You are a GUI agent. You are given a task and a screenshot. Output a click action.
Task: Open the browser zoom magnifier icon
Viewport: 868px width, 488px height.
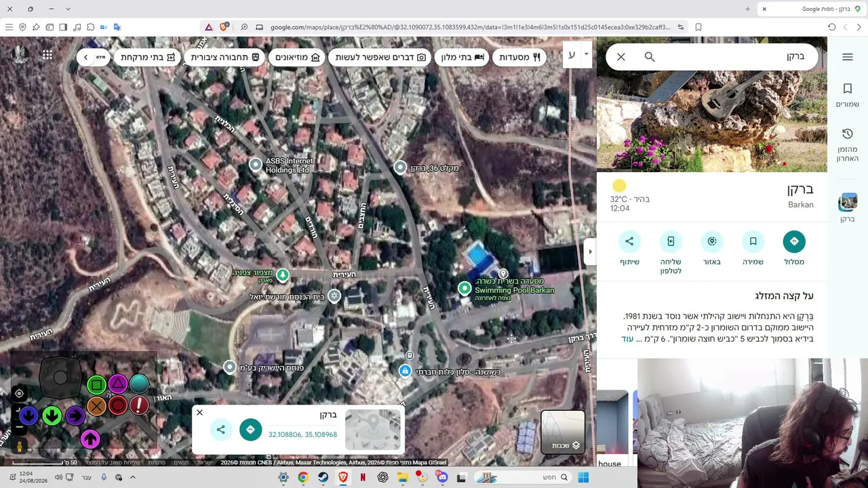click(244, 27)
